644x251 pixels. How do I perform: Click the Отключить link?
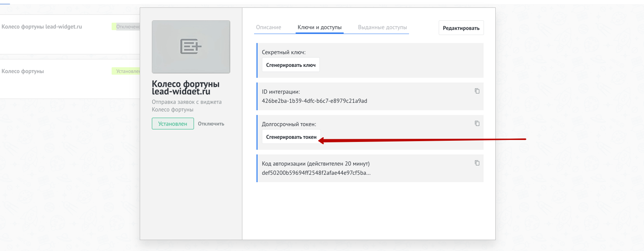click(x=211, y=124)
